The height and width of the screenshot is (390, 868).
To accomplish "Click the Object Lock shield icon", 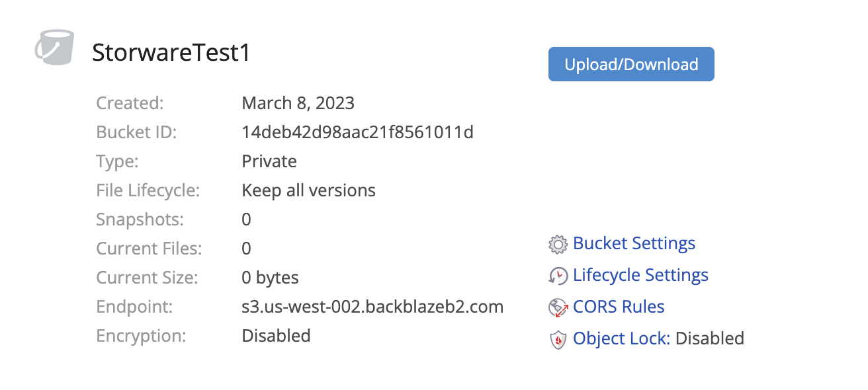I will pos(558,339).
